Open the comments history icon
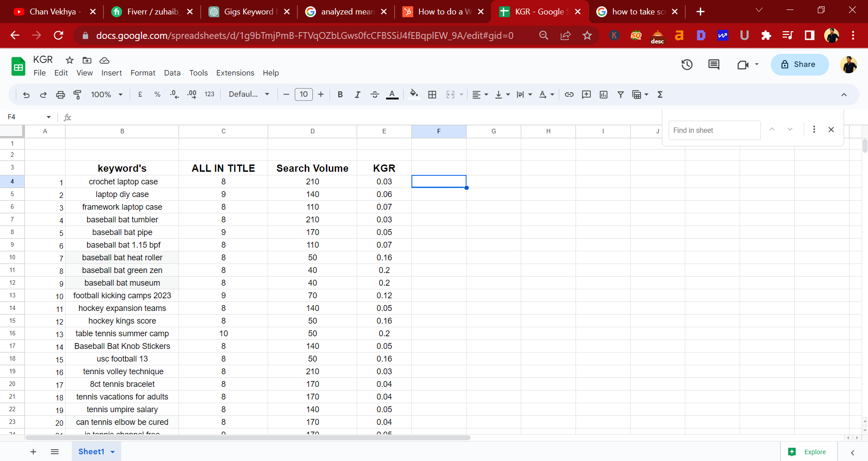 (714, 65)
